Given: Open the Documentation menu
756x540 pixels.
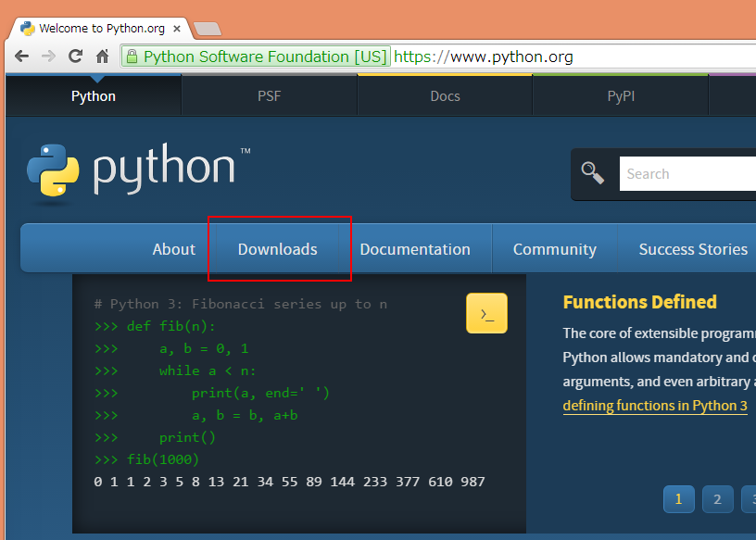Looking at the screenshot, I should pyautogui.click(x=415, y=249).
